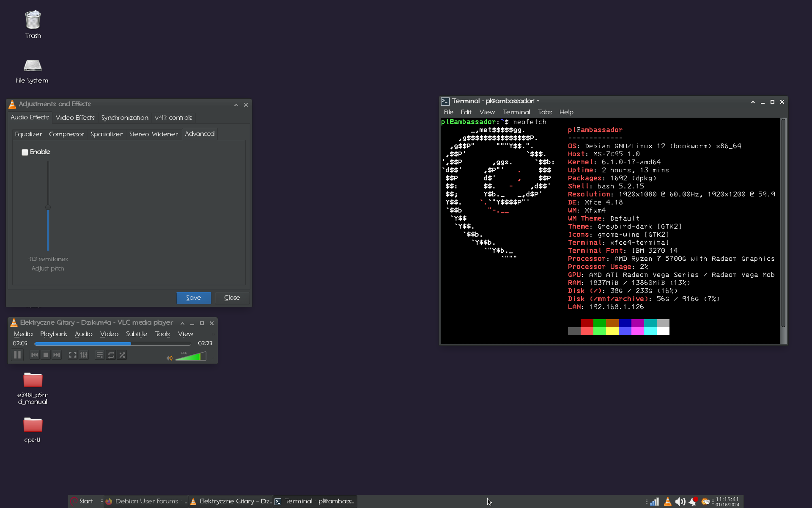Select the cps-IJ desktop folder
Screen dimensions: 812x508
click(33, 430)
